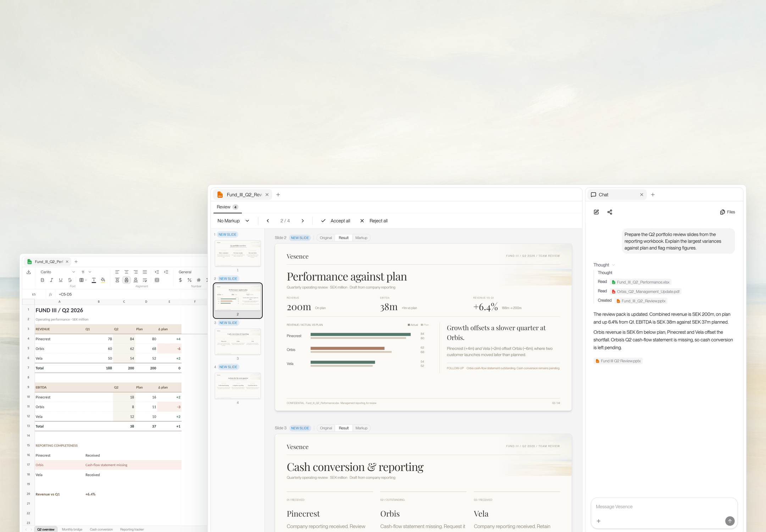Open the Orbis_Q2_Management_Update.pdf file chip
Image resolution: width=766 pixels, height=532 pixels.
[x=645, y=292]
